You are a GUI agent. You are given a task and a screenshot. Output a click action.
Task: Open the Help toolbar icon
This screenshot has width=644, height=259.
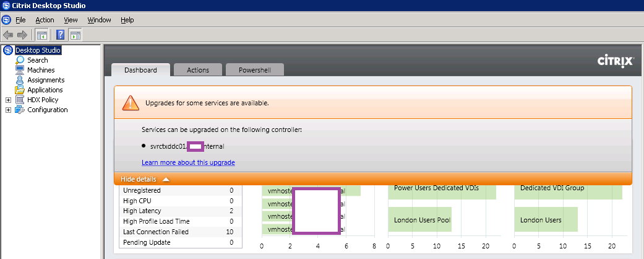click(x=61, y=35)
